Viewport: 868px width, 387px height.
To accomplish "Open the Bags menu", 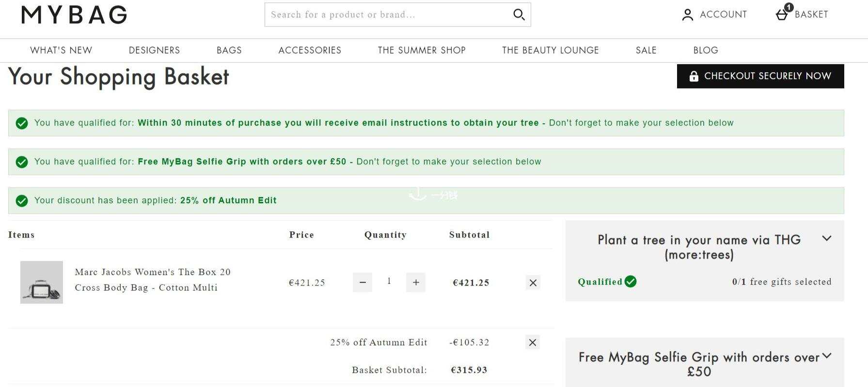I will pyautogui.click(x=229, y=50).
